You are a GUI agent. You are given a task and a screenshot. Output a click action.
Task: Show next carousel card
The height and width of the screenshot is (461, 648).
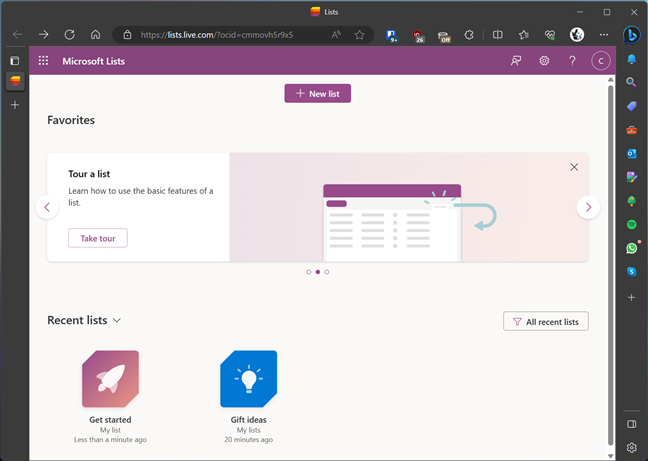click(x=588, y=207)
